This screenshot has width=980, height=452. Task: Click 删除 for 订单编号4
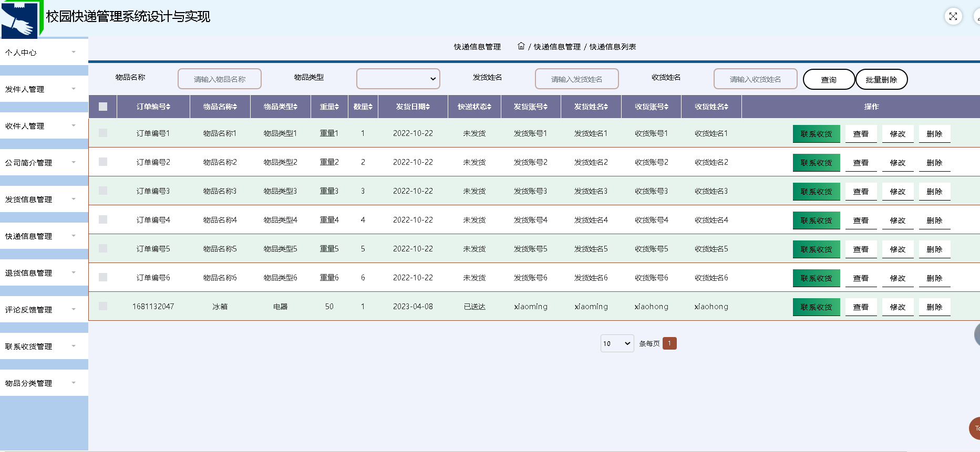click(934, 220)
